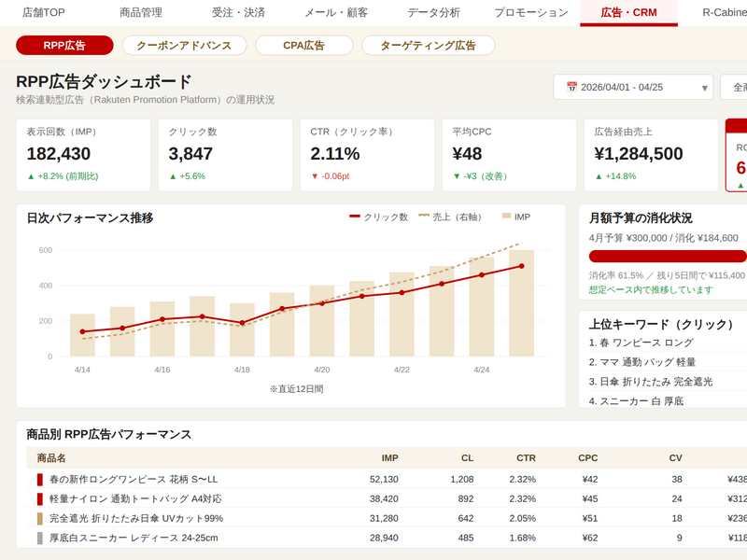Viewport: 747px width, 560px height.
Task: Open the 受注・決済 menu
Action: tap(238, 12)
